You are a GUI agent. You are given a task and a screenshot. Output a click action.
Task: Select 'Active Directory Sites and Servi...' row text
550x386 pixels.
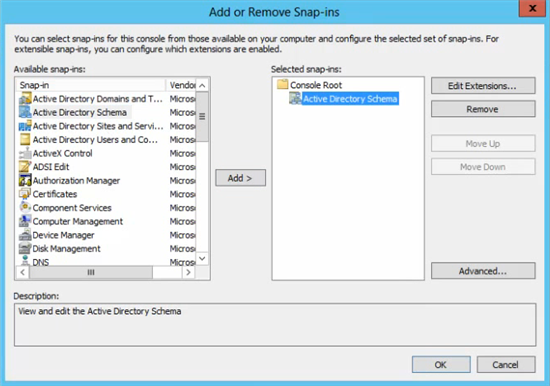(x=98, y=126)
